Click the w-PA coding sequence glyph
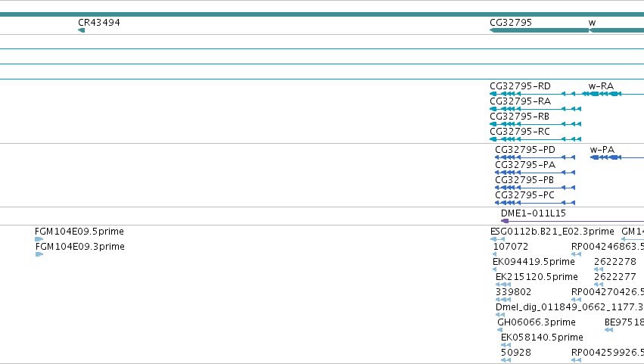The width and height of the screenshot is (644, 364). (616, 157)
